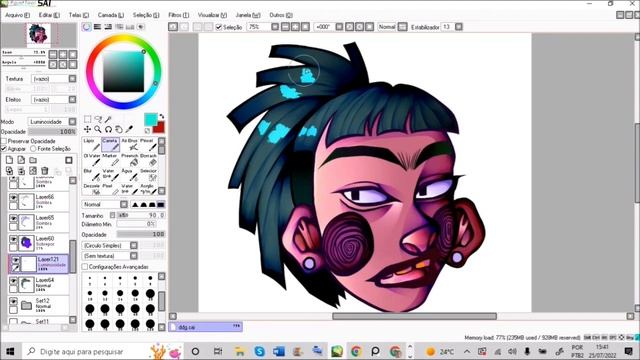The image size is (640, 360).
Task: Open the Janela menu
Action: tap(248, 15)
